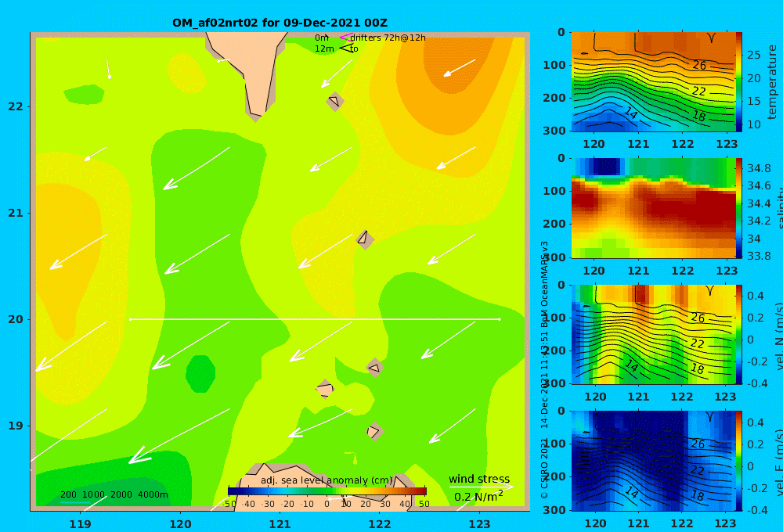This screenshot has height=532, width=783.
Task: Click the vel. E colorbar
Action: [x=738, y=461]
